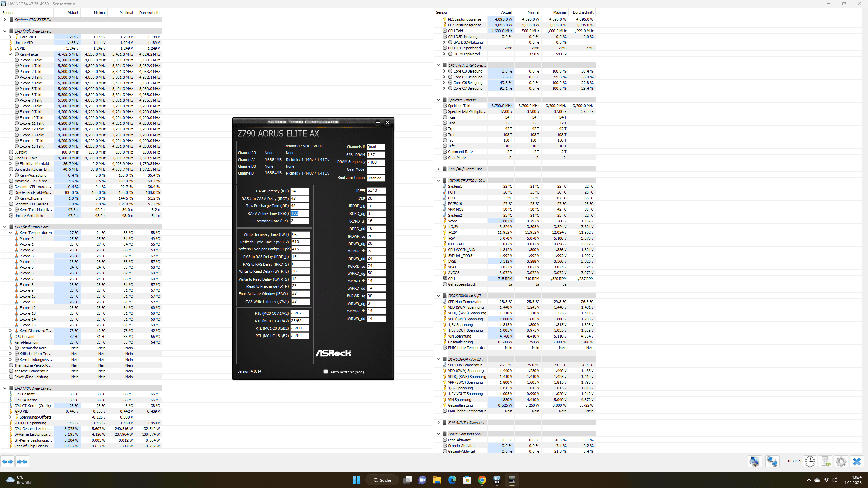This screenshot has width=868, height=488.
Task: Expand Kern-Distanz zu T... row
Action: [10, 331]
